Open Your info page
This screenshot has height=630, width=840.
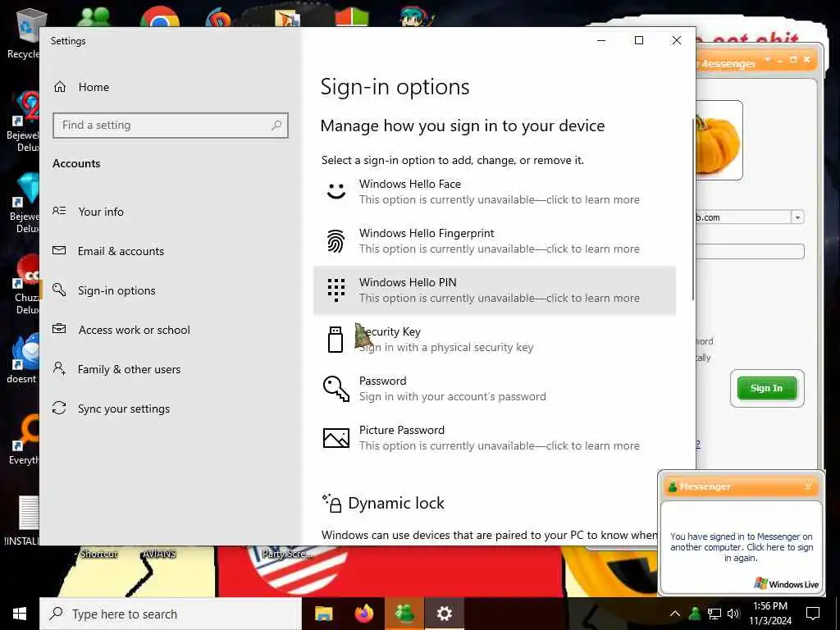101,212
